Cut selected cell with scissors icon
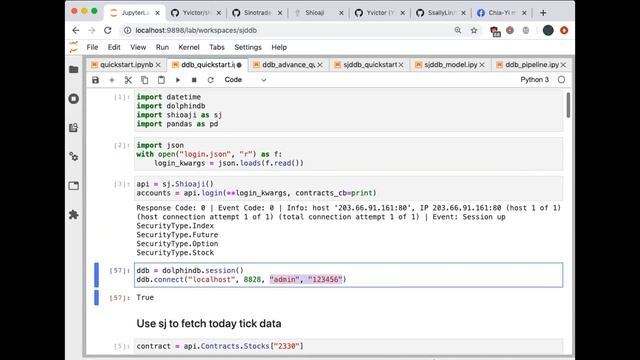Screen dimensions: 640x360 pyautogui.click(x=128, y=80)
